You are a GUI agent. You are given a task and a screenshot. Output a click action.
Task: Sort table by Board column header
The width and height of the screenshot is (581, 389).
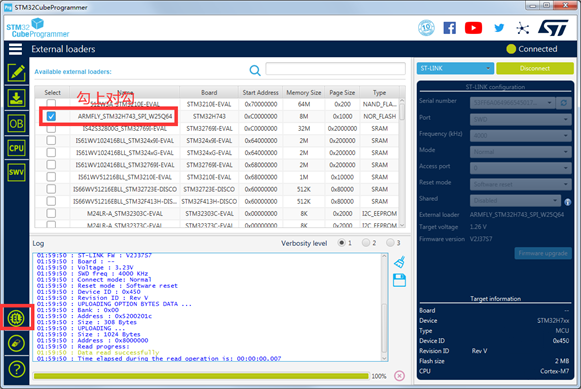click(x=209, y=92)
